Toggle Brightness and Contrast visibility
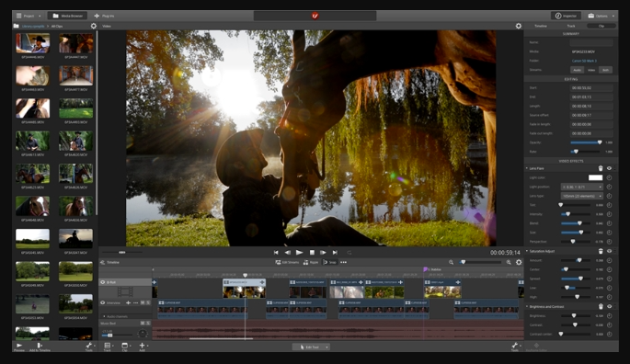The width and height of the screenshot is (630, 364). (609, 306)
